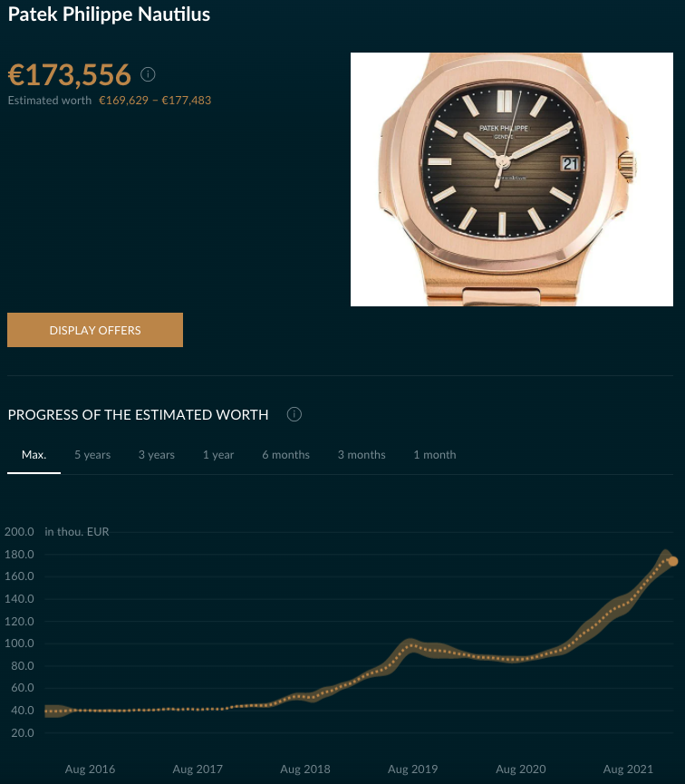The image size is (685, 784).
Task: Click the chart start point near 40.0
Action: point(46,711)
